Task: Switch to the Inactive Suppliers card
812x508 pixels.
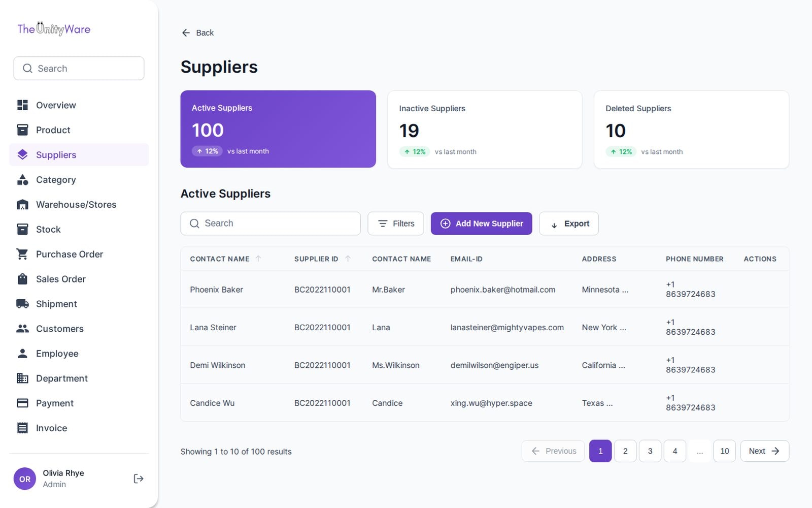Action: (x=485, y=130)
